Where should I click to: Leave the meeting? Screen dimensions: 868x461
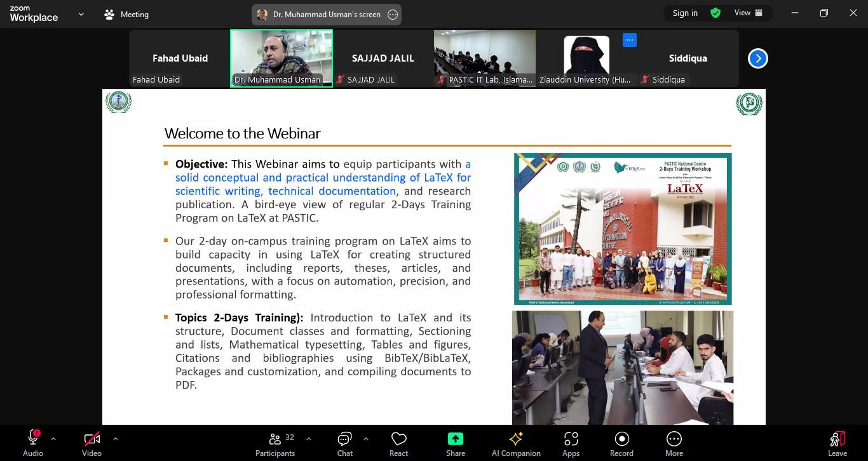pyautogui.click(x=837, y=444)
